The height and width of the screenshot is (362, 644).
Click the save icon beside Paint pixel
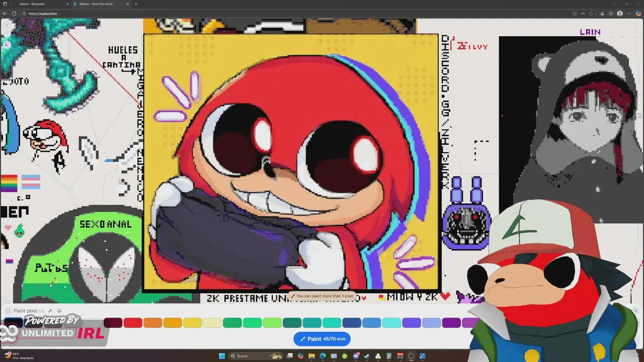[x=59, y=311]
